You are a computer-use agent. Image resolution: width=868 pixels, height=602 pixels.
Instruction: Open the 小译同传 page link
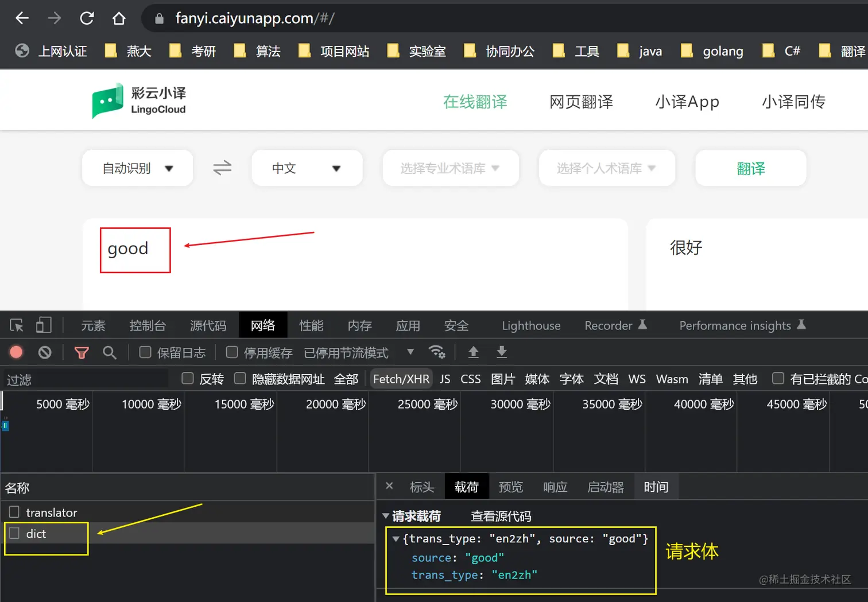click(793, 102)
